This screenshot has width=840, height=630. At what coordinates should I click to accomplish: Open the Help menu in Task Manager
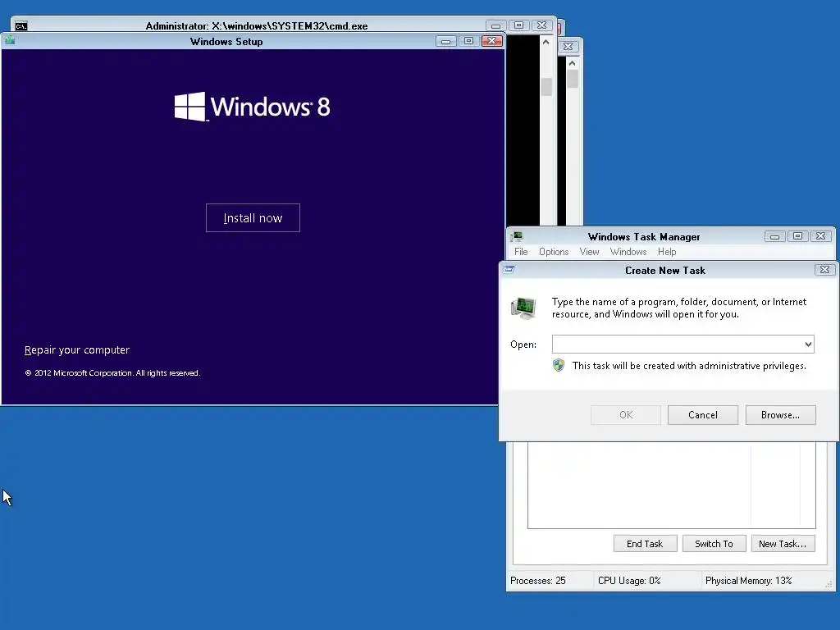(x=667, y=252)
